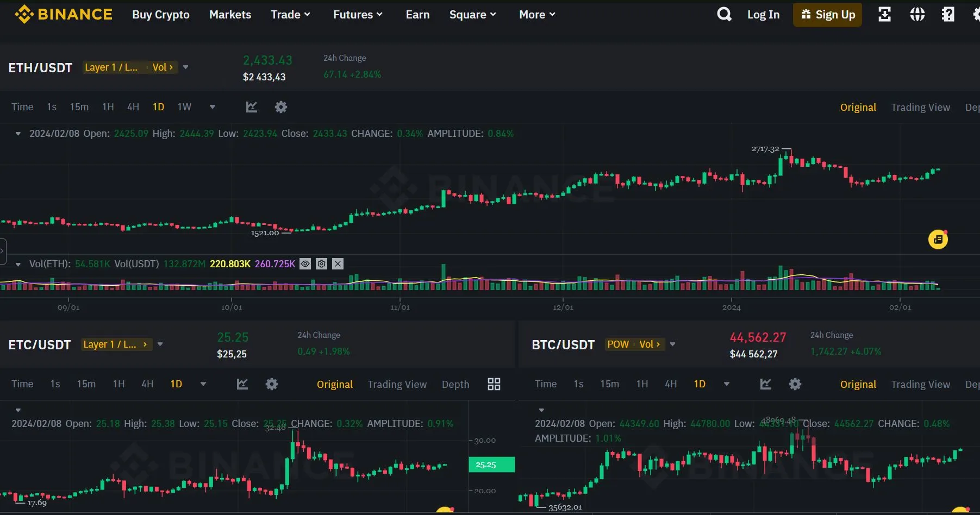Image resolution: width=980 pixels, height=515 pixels.
Task: Expand the left side panel handle
Action: point(3,252)
